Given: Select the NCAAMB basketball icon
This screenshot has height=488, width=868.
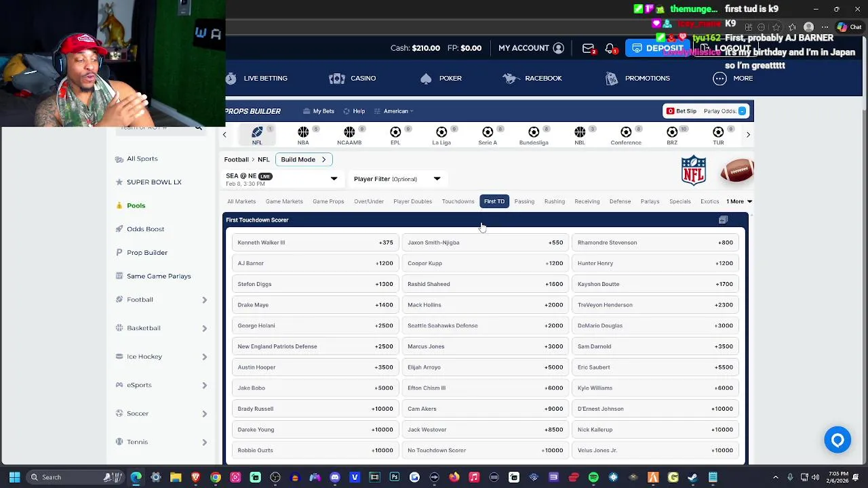Looking at the screenshot, I should click(x=349, y=135).
